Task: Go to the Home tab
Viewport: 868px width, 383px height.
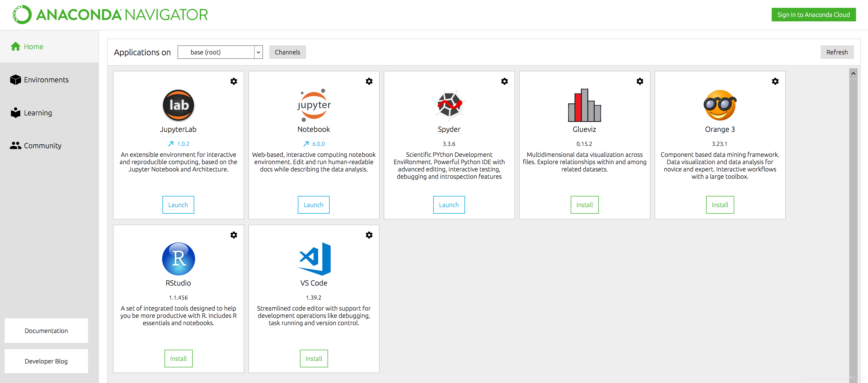Action: tap(49, 47)
